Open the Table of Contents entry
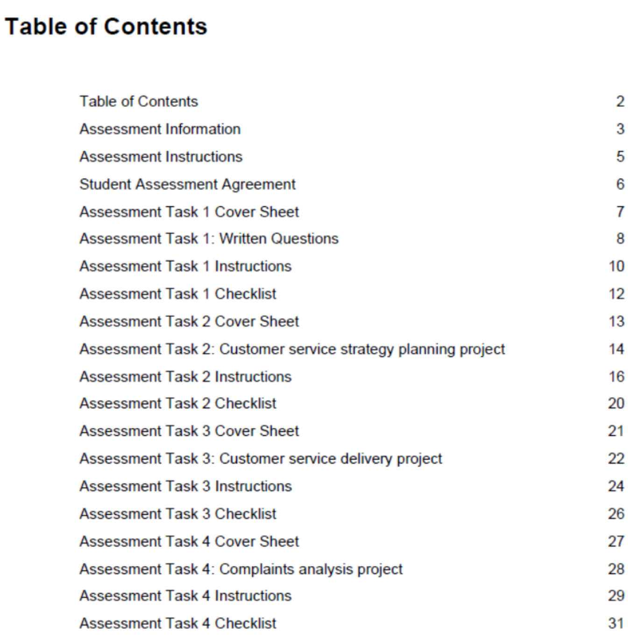Screen dimensions: 644x644 [139, 101]
